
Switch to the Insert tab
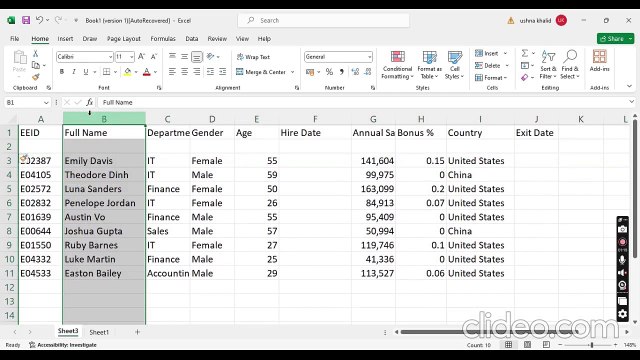coord(65,38)
